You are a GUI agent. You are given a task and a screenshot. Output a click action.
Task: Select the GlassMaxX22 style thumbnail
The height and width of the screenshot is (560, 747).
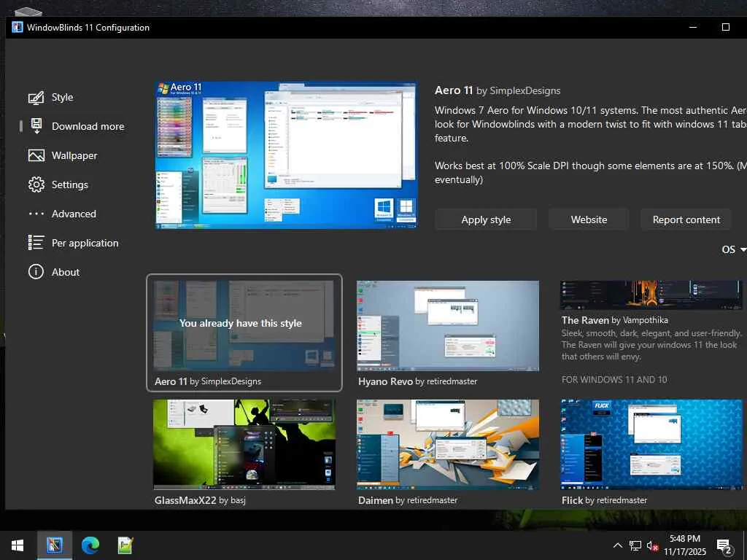click(x=244, y=445)
